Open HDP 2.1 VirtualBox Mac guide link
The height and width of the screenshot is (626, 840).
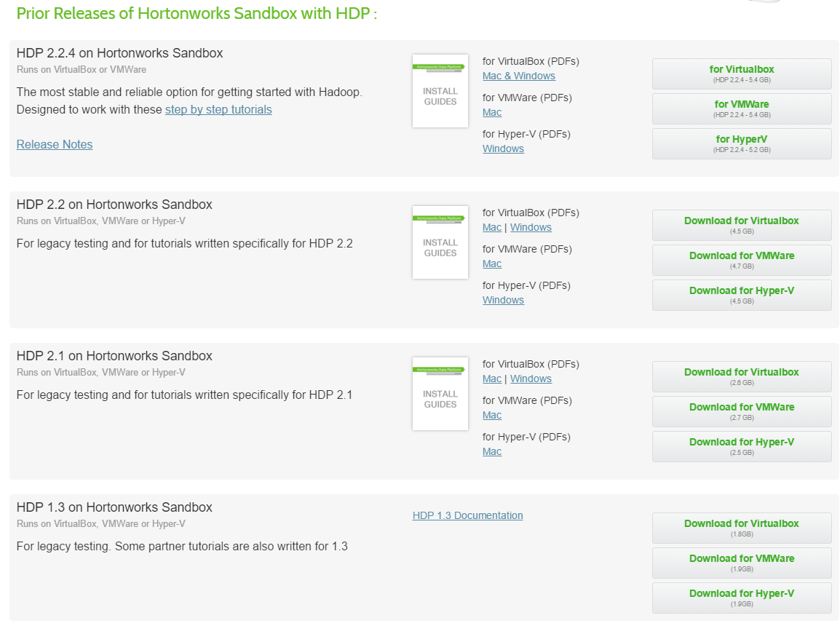(492, 379)
